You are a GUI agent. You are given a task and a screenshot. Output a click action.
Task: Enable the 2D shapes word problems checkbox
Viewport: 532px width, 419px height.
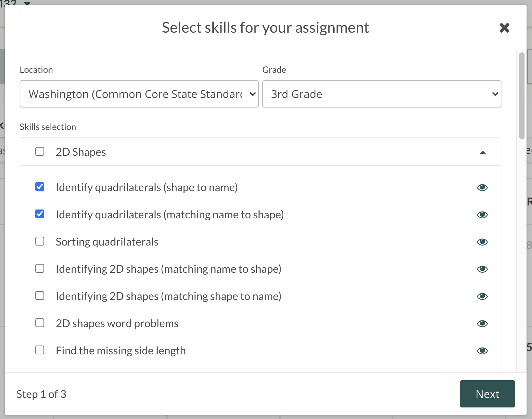pyautogui.click(x=40, y=323)
